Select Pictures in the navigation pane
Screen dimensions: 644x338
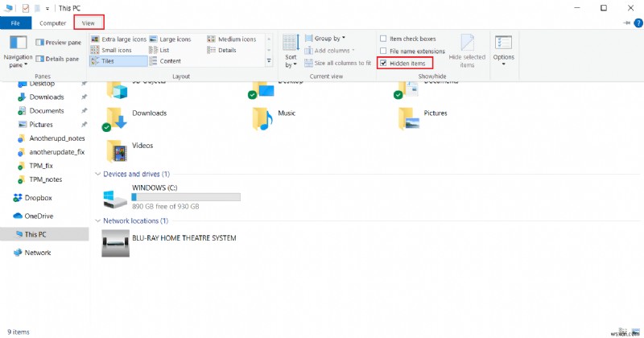click(x=41, y=125)
